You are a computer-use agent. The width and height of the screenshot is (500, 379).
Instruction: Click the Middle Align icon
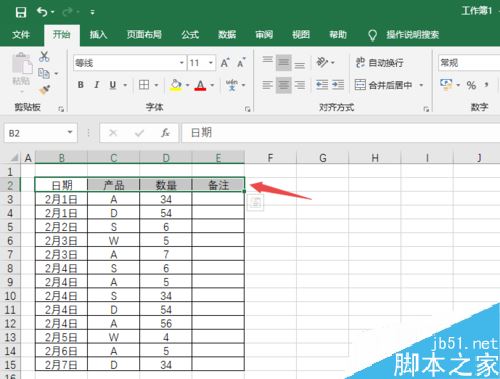(x=284, y=63)
